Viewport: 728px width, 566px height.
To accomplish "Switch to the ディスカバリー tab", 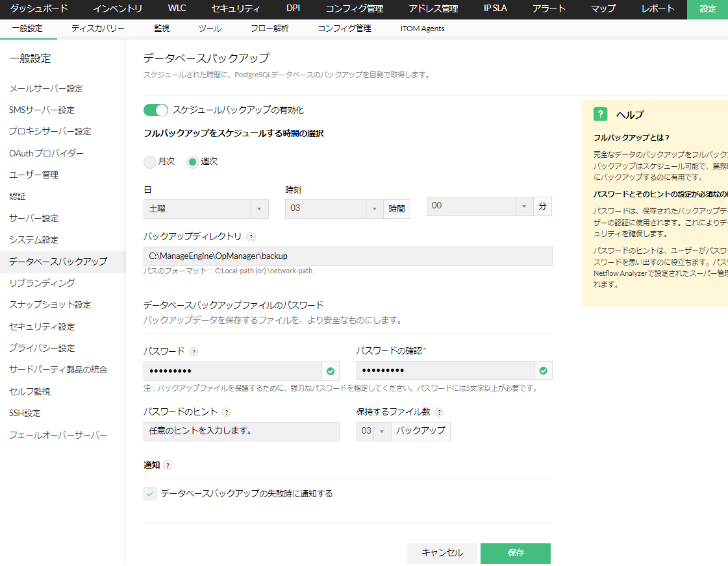I will (x=98, y=29).
